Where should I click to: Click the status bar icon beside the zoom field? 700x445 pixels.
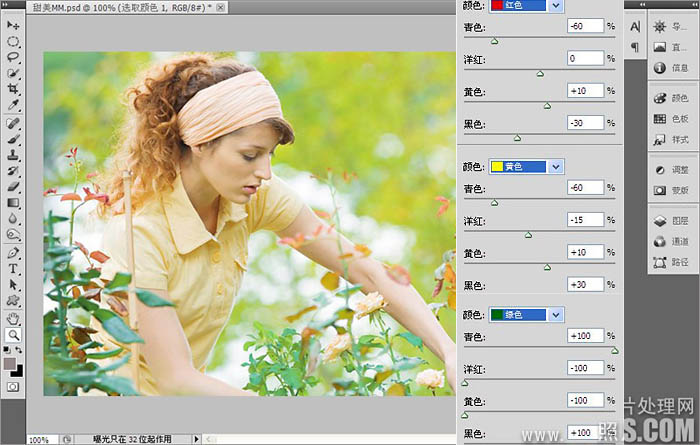click(67, 439)
